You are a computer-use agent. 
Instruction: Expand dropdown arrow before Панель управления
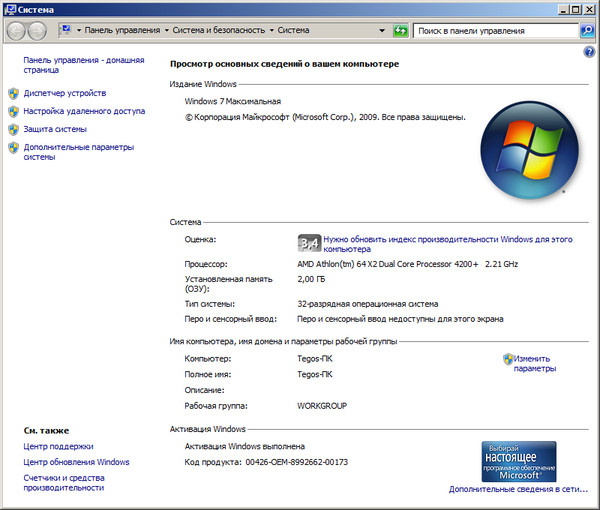79,30
